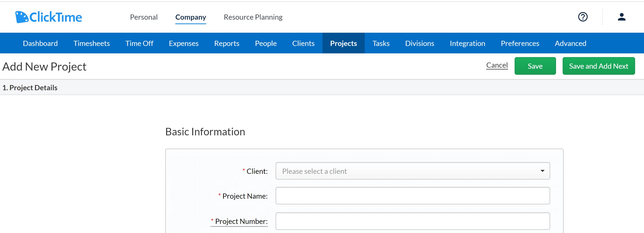Navigate to the Dashboard section

(x=40, y=43)
